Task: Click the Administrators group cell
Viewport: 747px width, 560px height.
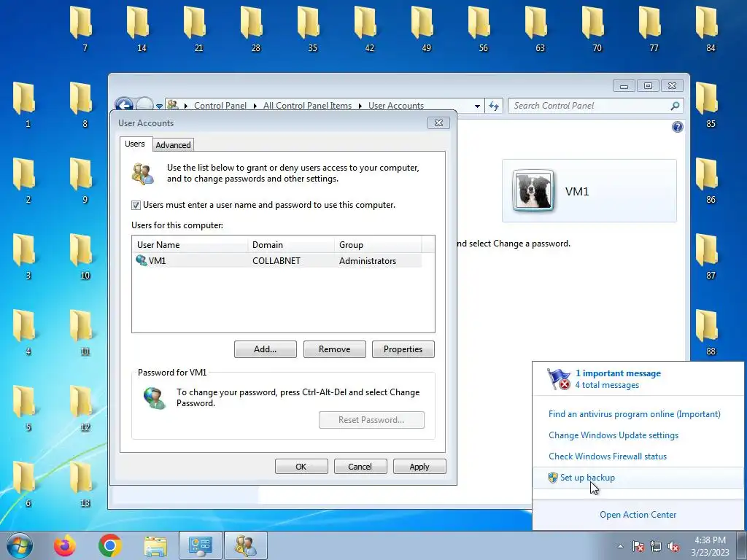Action: pos(368,261)
